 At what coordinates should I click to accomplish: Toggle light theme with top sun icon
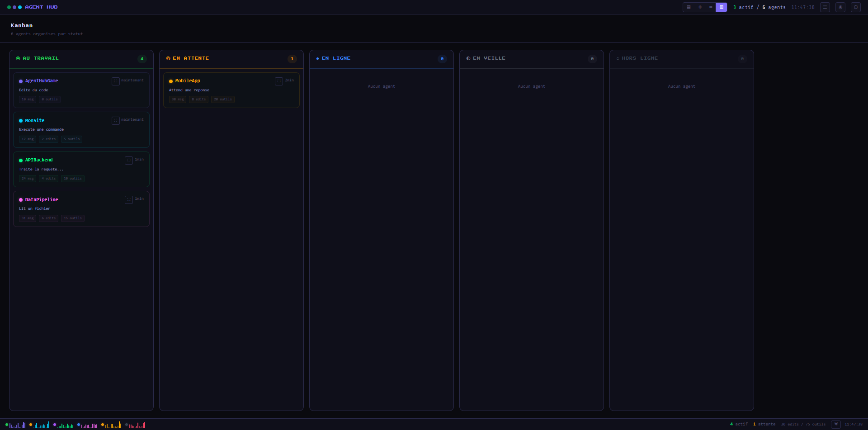pyautogui.click(x=840, y=7)
